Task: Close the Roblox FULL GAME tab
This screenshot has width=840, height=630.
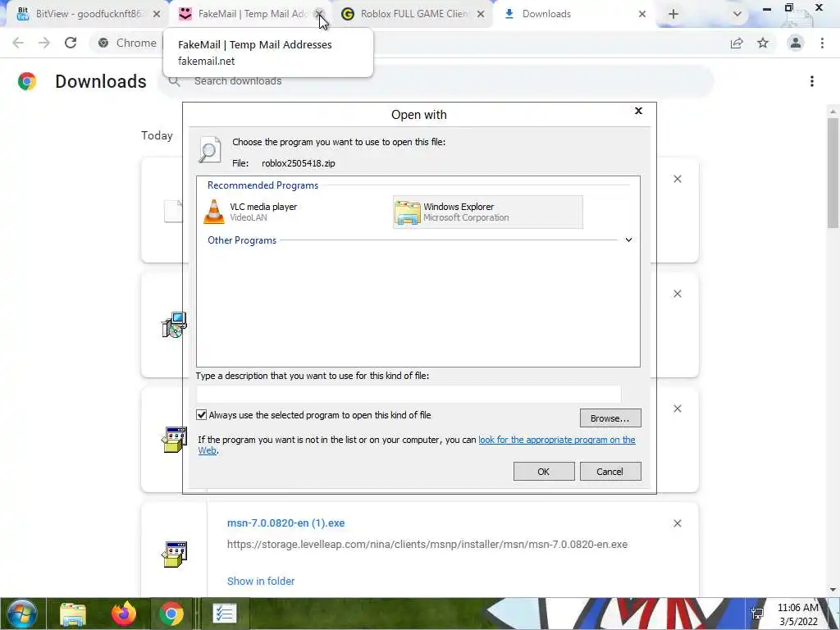Action: coord(481,14)
